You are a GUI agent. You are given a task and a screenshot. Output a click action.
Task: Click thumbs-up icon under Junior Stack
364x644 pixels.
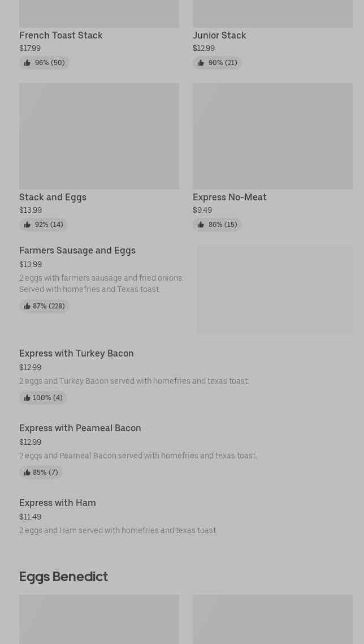pyautogui.click(x=201, y=63)
